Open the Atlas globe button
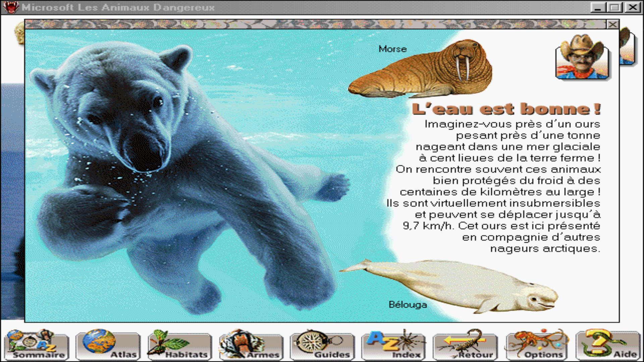The image size is (644, 362). tap(108, 345)
